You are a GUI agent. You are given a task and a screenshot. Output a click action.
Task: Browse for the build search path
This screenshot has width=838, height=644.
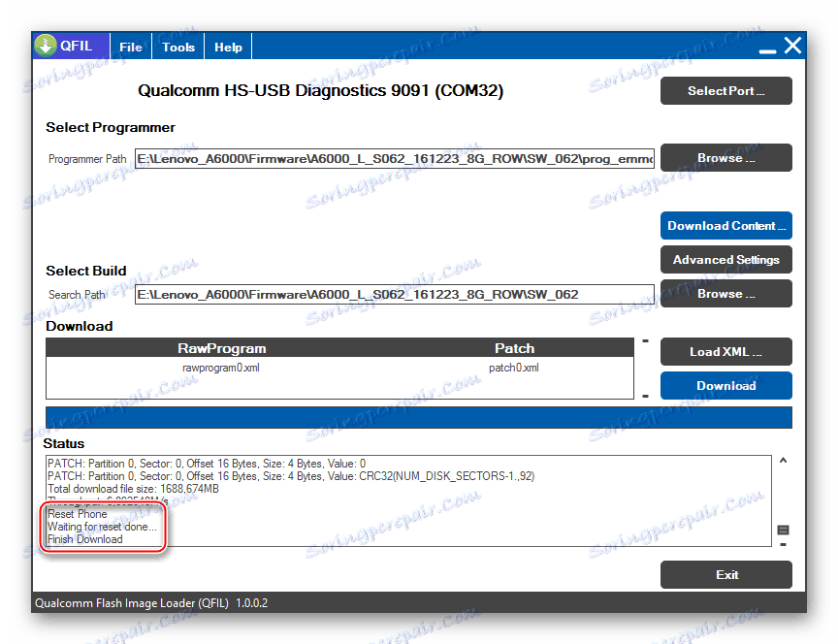[726, 294]
